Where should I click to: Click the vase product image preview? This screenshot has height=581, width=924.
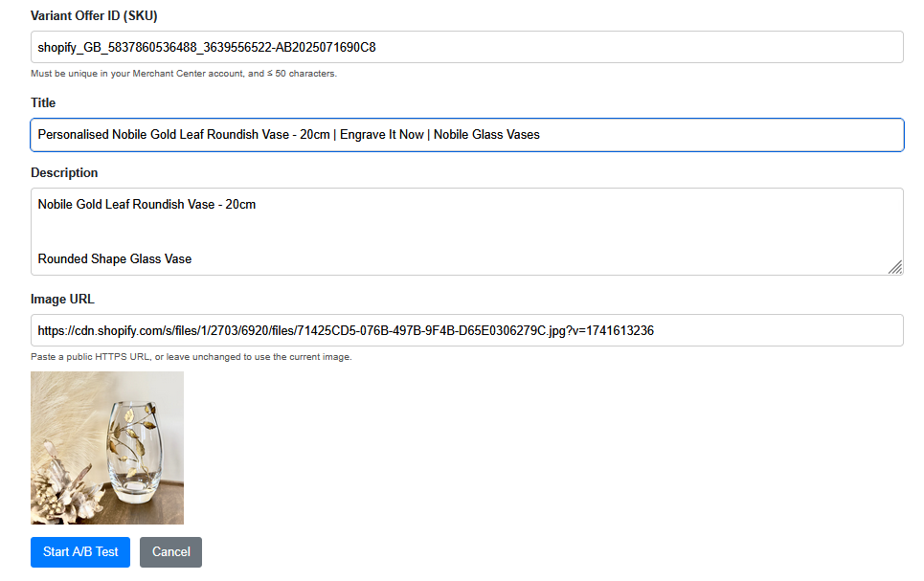[107, 448]
